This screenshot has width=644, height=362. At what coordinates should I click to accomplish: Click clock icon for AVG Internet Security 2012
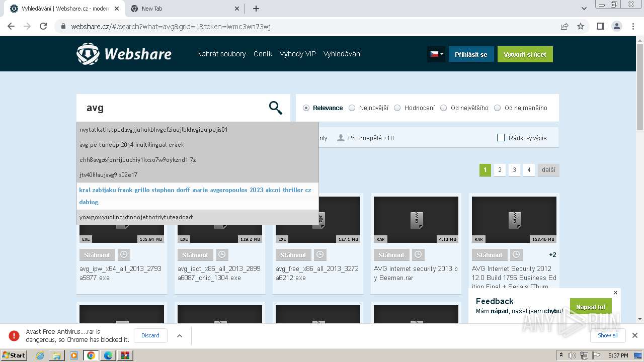(516, 255)
